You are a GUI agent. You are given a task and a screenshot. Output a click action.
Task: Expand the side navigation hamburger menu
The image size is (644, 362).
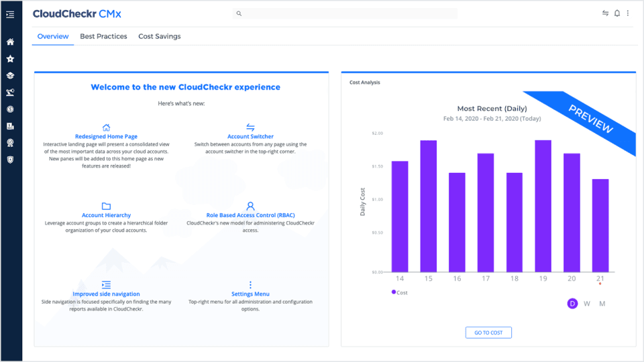pos(10,15)
